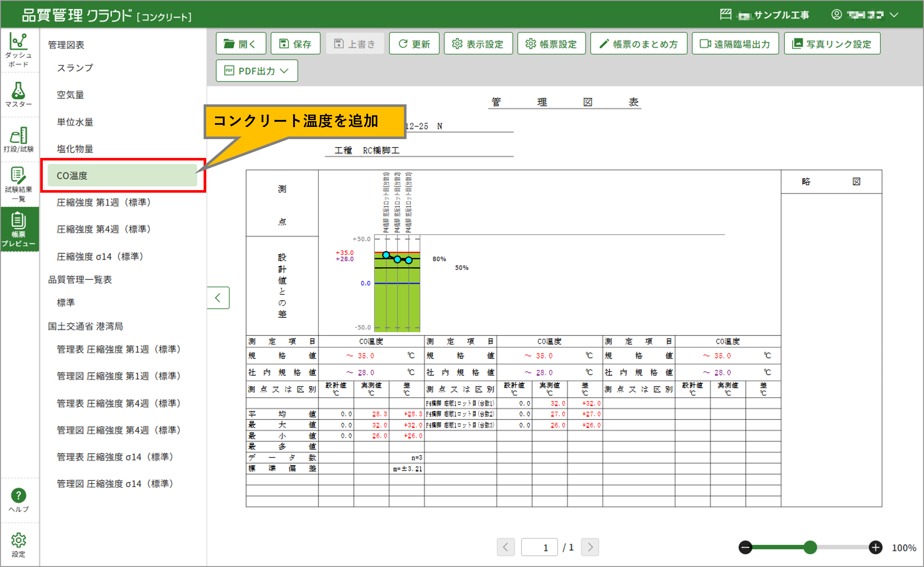Click the 開く button
The image size is (924, 567).
241,44
